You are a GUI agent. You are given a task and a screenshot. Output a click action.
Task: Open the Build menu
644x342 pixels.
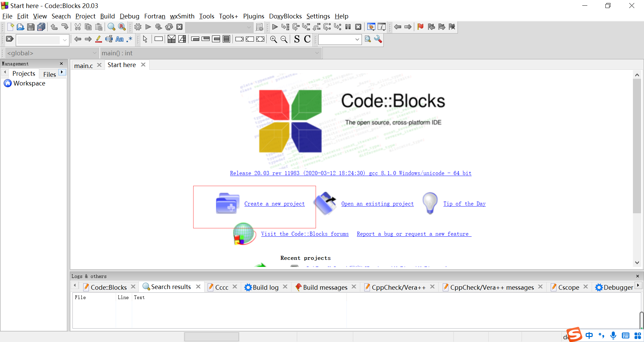[x=107, y=16]
